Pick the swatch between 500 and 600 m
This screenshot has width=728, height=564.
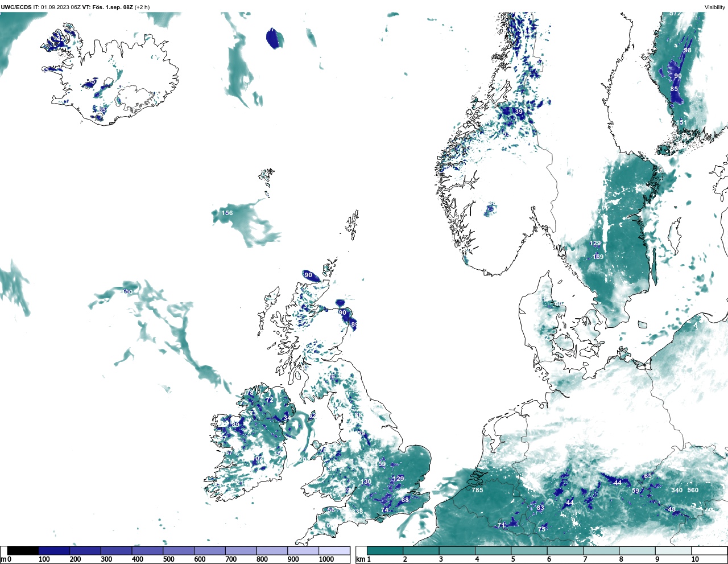coord(179,550)
